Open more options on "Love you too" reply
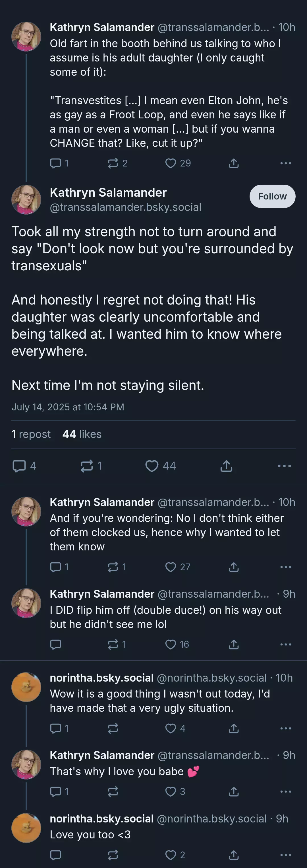Viewport: 307px width, 868px height. [286, 855]
